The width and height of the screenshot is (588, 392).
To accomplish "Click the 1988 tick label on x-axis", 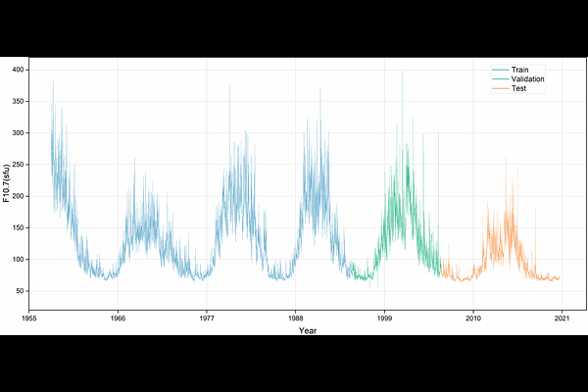I will click(295, 319).
